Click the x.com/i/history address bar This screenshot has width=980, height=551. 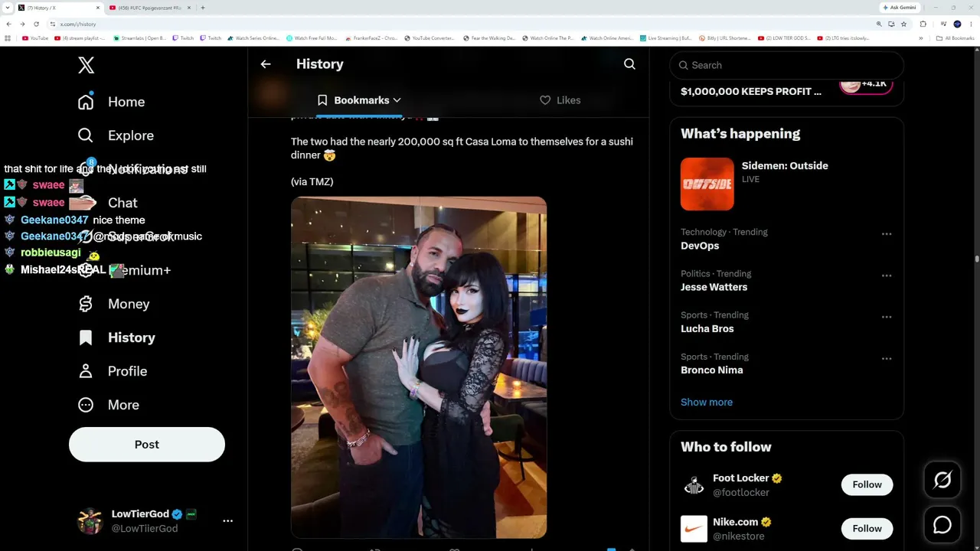click(x=459, y=24)
